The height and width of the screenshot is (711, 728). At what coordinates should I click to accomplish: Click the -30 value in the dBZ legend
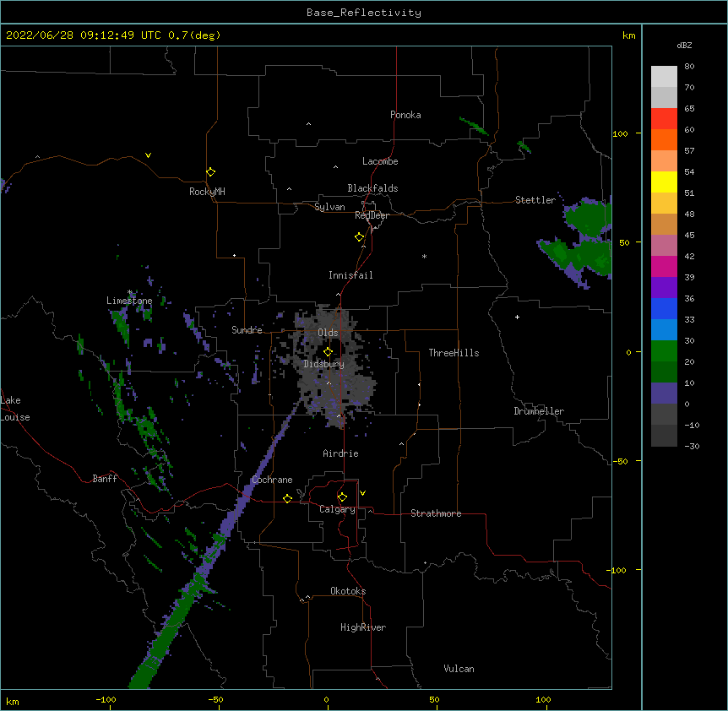coord(692,446)
